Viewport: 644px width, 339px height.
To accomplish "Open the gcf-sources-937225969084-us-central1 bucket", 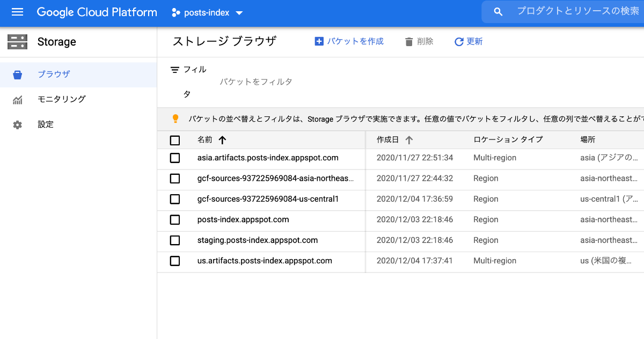I will (268, 199).
